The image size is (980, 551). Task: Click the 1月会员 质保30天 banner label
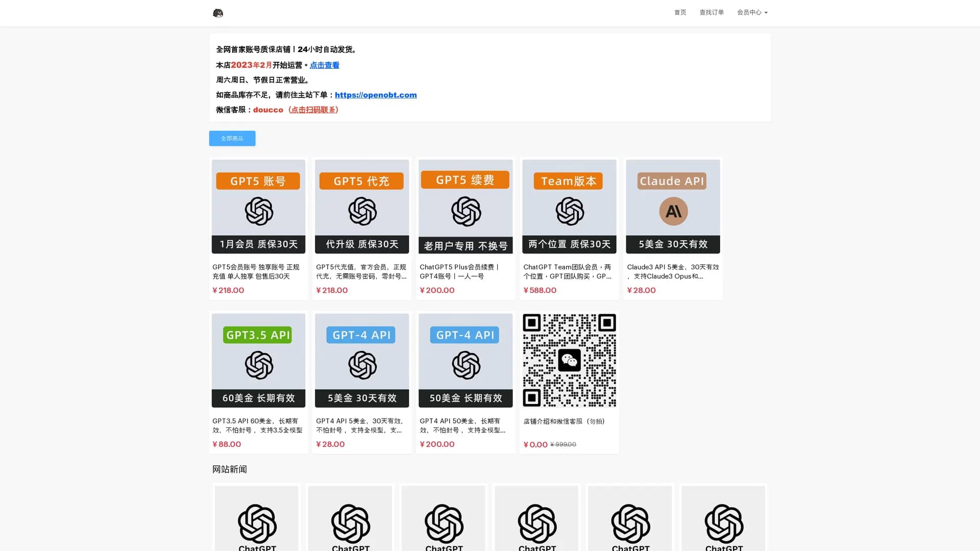pos(258,244)
